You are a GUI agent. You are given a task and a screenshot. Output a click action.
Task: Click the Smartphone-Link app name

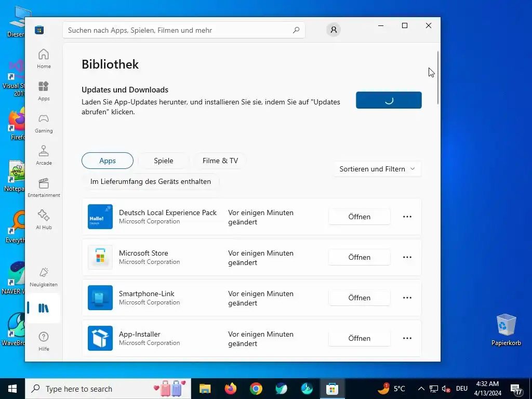147,294
